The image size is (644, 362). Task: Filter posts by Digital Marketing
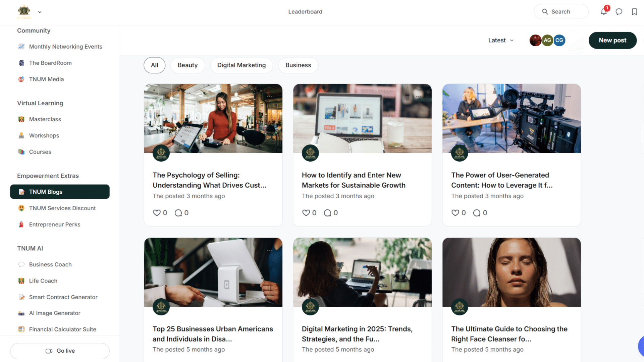[x=241, y=65]
